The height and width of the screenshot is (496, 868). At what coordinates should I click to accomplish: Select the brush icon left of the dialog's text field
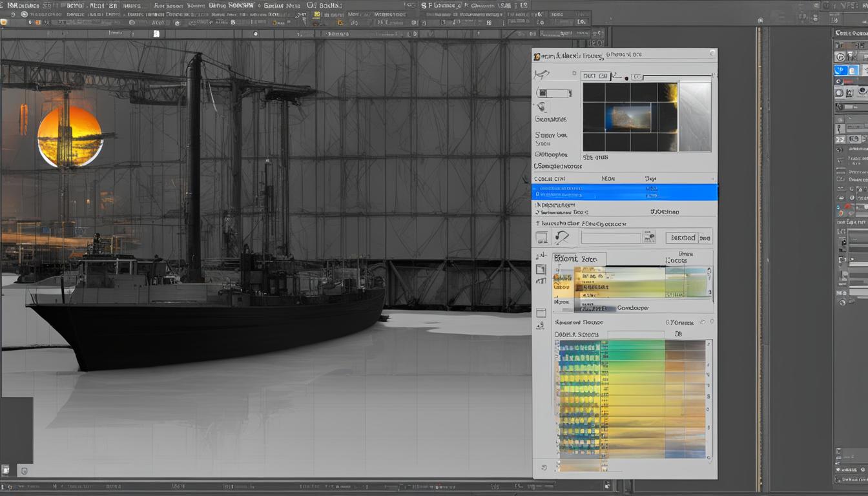(562, 238)
